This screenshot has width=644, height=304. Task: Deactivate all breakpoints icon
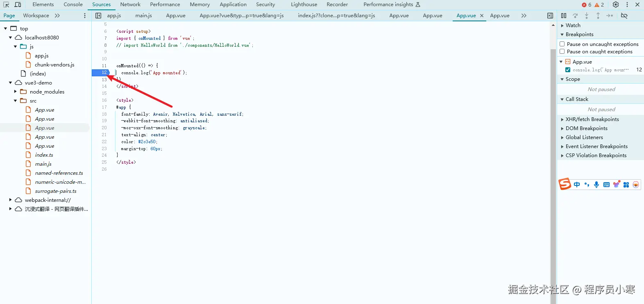pyautogui.click(x=624, y=16)
